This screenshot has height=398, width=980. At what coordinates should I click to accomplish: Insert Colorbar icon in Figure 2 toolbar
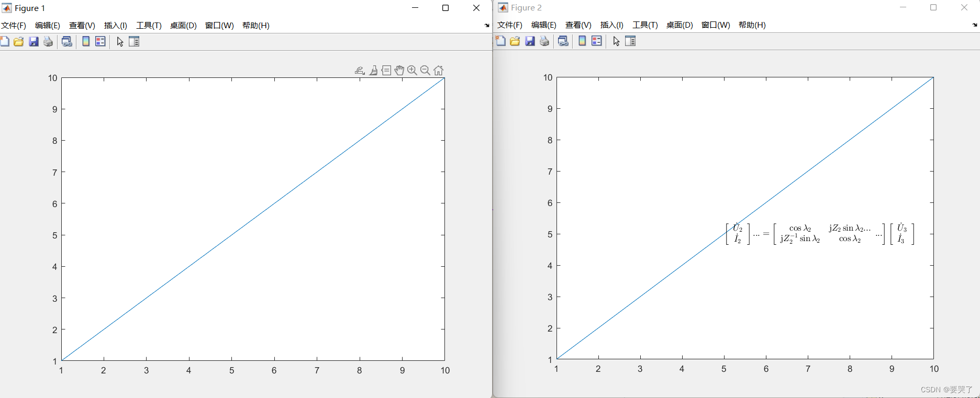point(582,41)
